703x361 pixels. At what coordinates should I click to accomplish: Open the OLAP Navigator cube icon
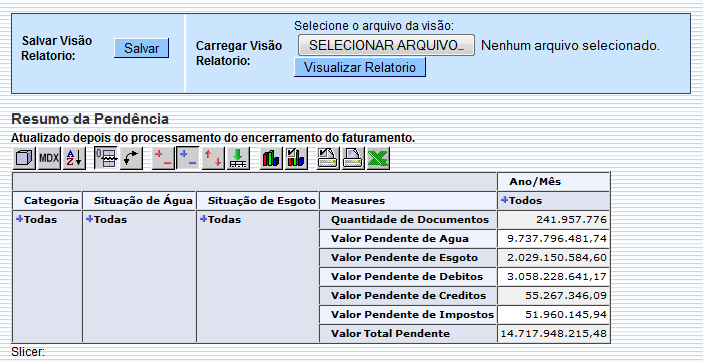(x=24, y=158)
